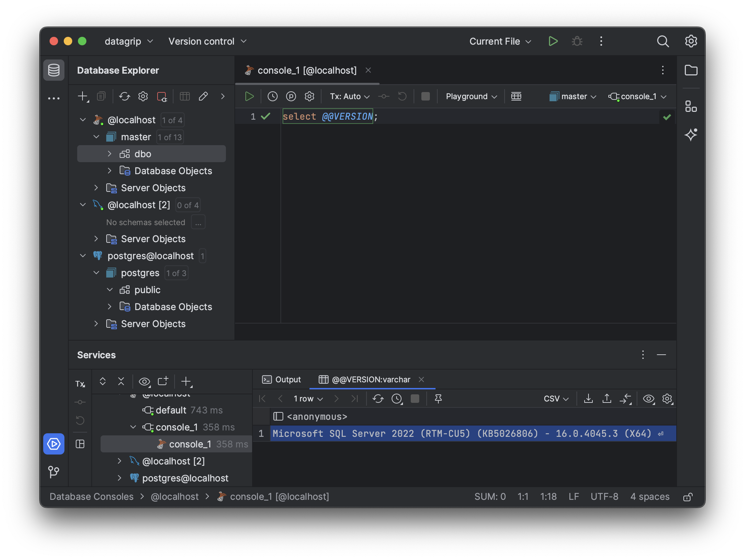Viewport: 745px width, 560px height.
Task: Execute the query with green run arrow
Action: coord(249,96)
